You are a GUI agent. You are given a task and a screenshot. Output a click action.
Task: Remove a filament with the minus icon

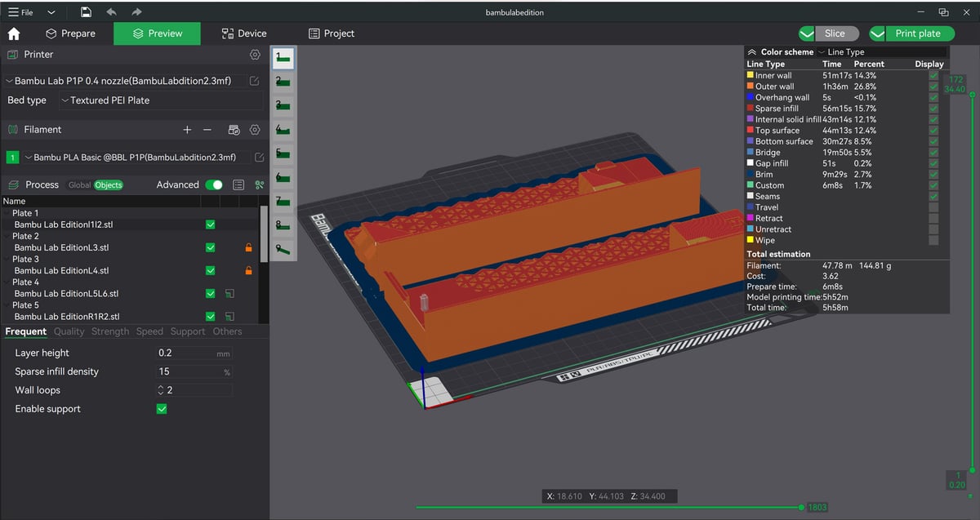coord(207,130)
